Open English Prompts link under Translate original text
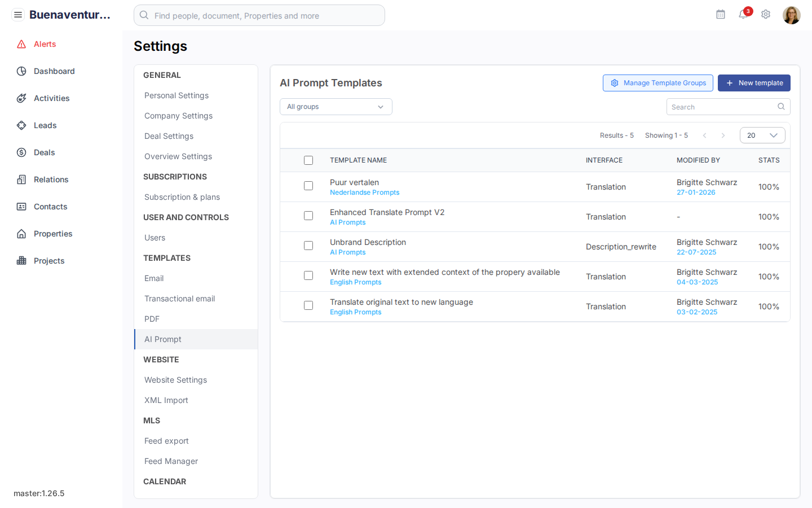Screen dimensions: 812x508 (x=355, y=312)
